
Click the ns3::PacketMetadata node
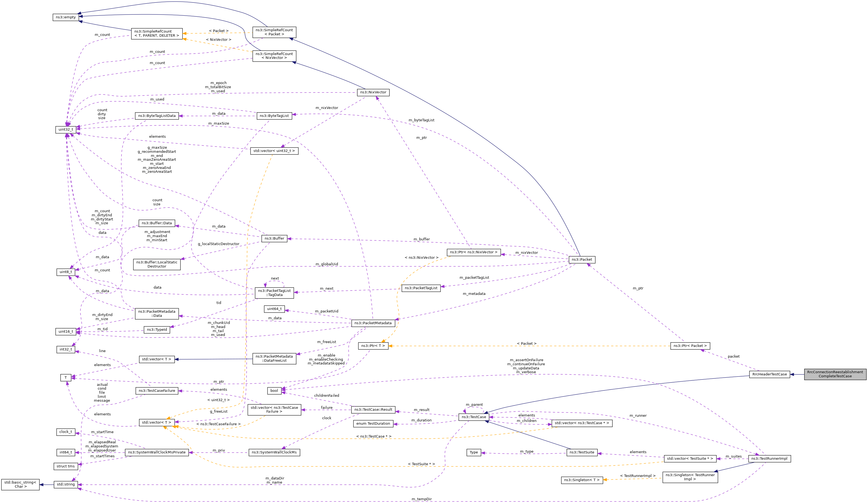373,323
